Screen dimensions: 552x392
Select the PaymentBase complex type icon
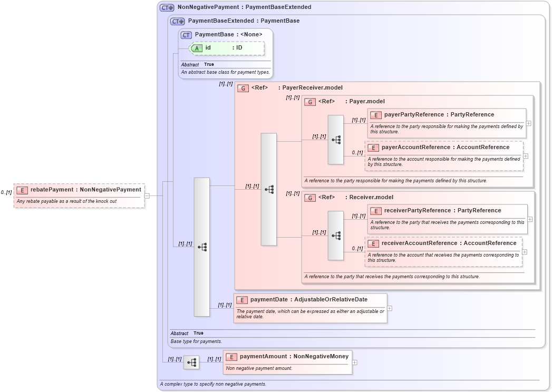pyautogui.click(x=186, y=34)
